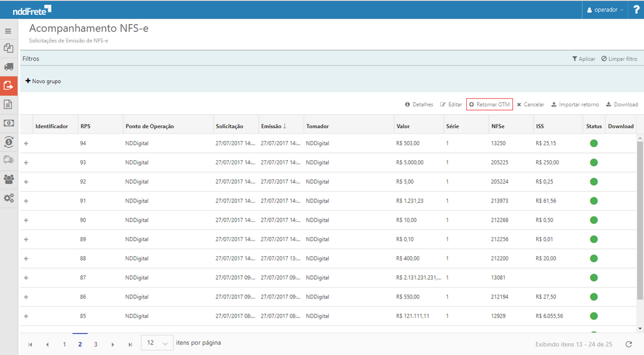
Task: Open the banknote money icon in sidebar
Action: 8,123
